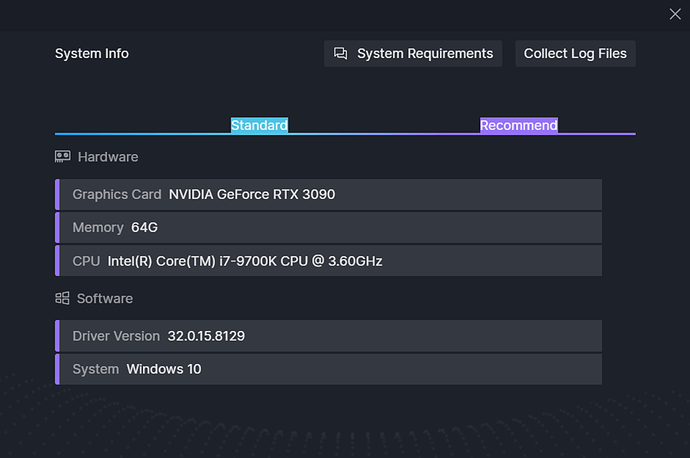This screenshot has height=458, width=690.
Task: Switch to the Standard tab
Action: point(259,125)
